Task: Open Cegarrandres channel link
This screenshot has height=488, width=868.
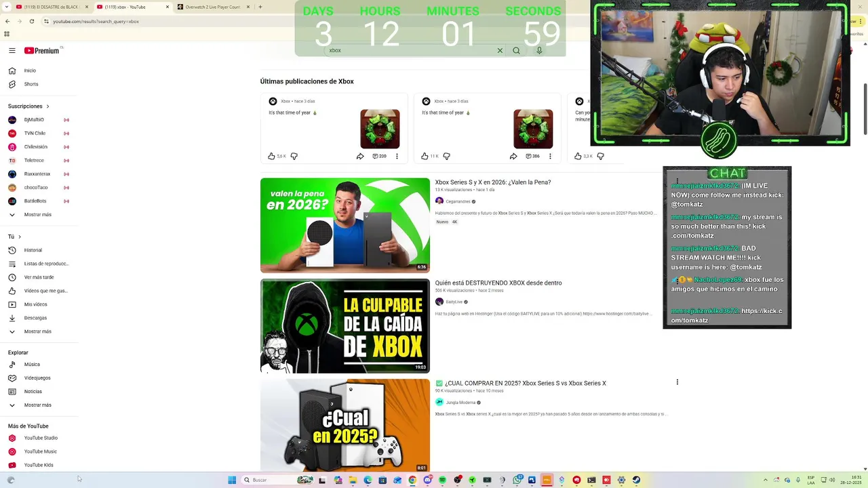Action: point(458,201)
